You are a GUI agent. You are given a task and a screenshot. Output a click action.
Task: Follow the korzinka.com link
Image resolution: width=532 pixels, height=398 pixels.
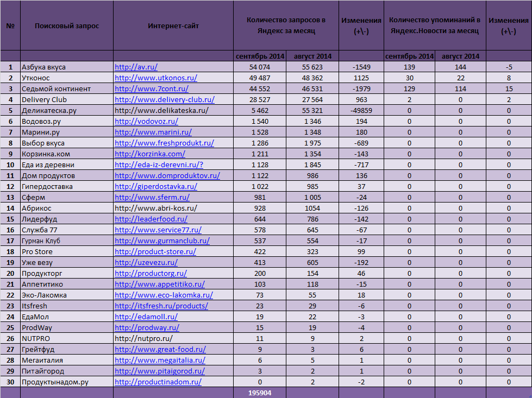(150, 154)
